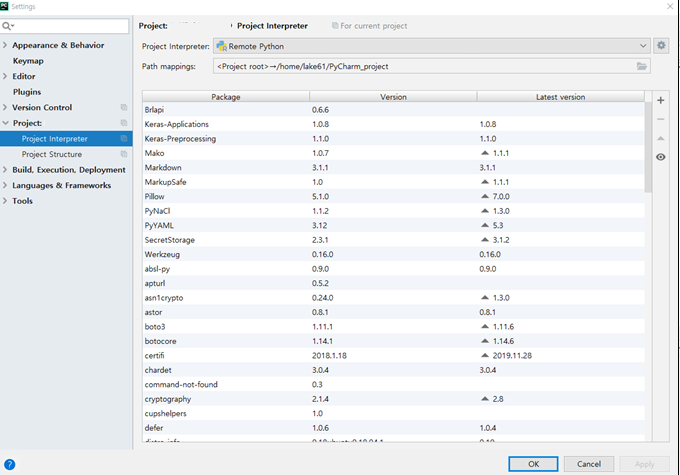The image size is (680, 475).
Task: Click the Path mappings field
Action: coord(432,66)
